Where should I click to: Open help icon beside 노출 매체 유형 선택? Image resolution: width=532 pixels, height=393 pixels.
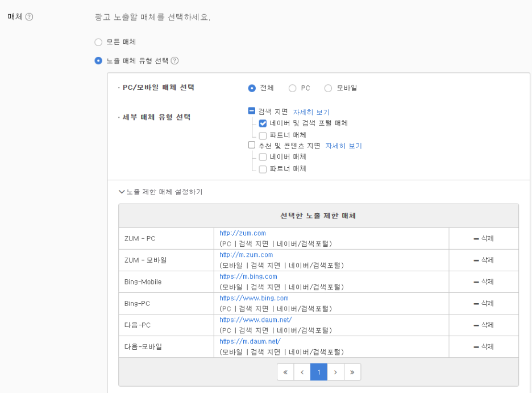(x=174, y=61)
